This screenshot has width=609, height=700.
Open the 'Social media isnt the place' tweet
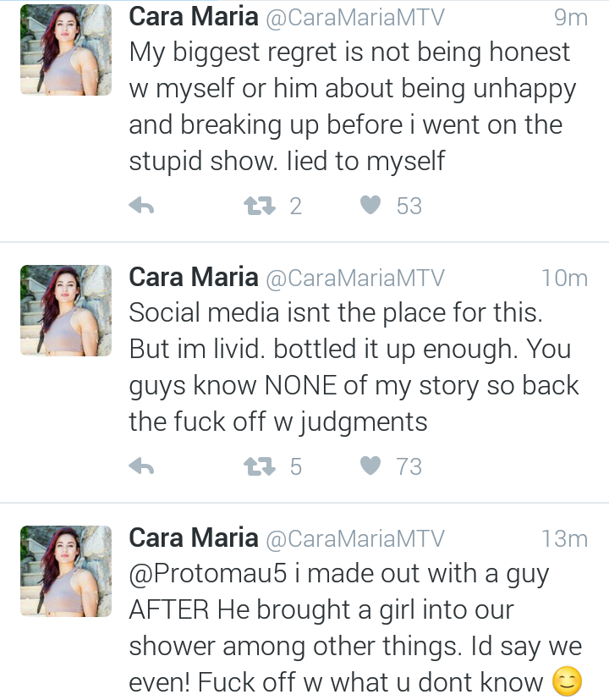tap(354, 367)
